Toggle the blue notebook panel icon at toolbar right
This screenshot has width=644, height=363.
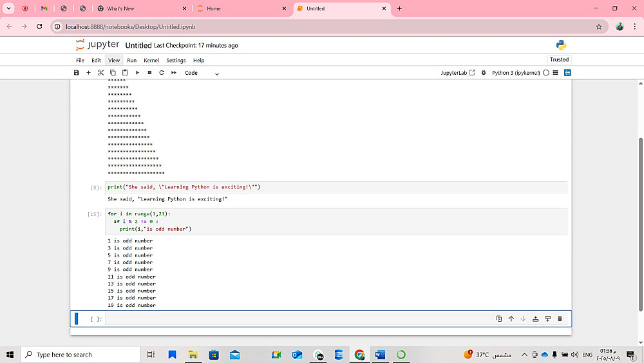coord(567,73)
